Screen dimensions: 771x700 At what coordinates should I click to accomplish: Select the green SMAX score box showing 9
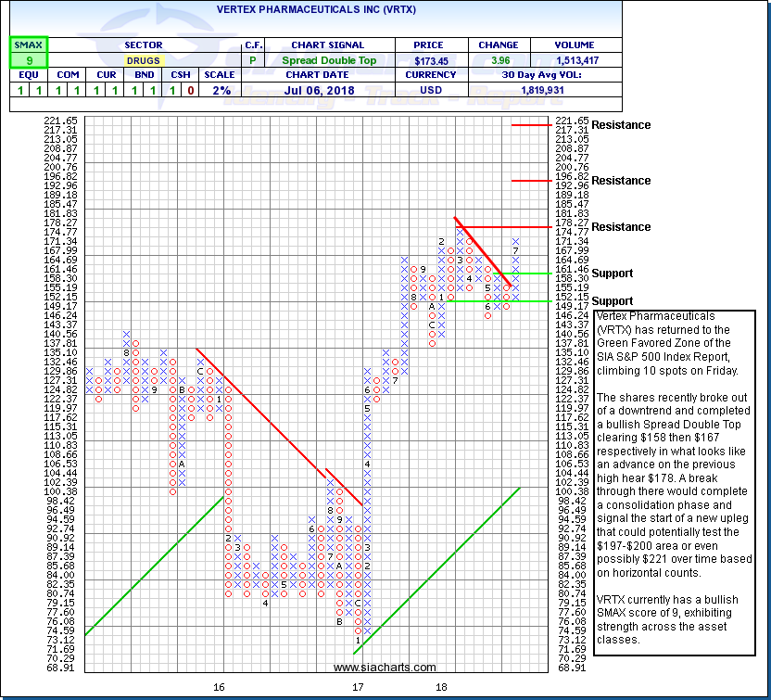(28, 61)
